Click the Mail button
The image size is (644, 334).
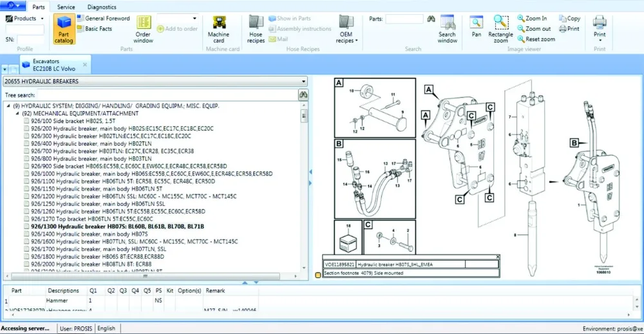tap(278, 39)
